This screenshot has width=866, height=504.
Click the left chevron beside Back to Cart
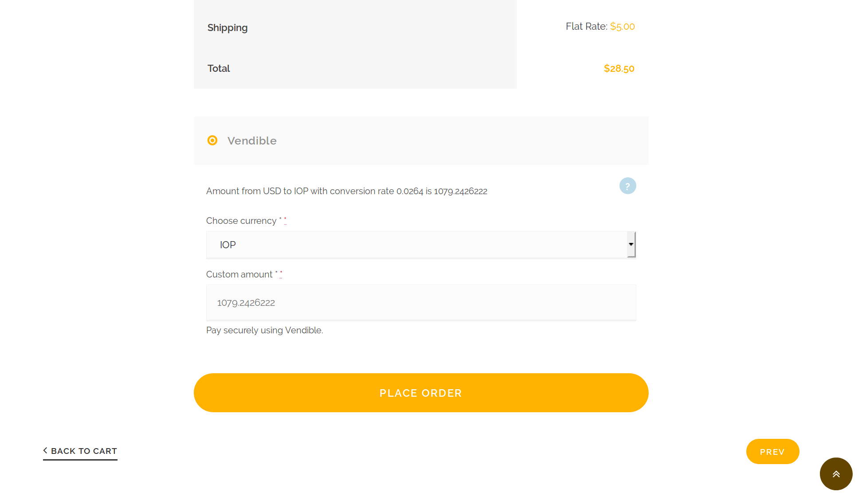[x=45, y=450]
